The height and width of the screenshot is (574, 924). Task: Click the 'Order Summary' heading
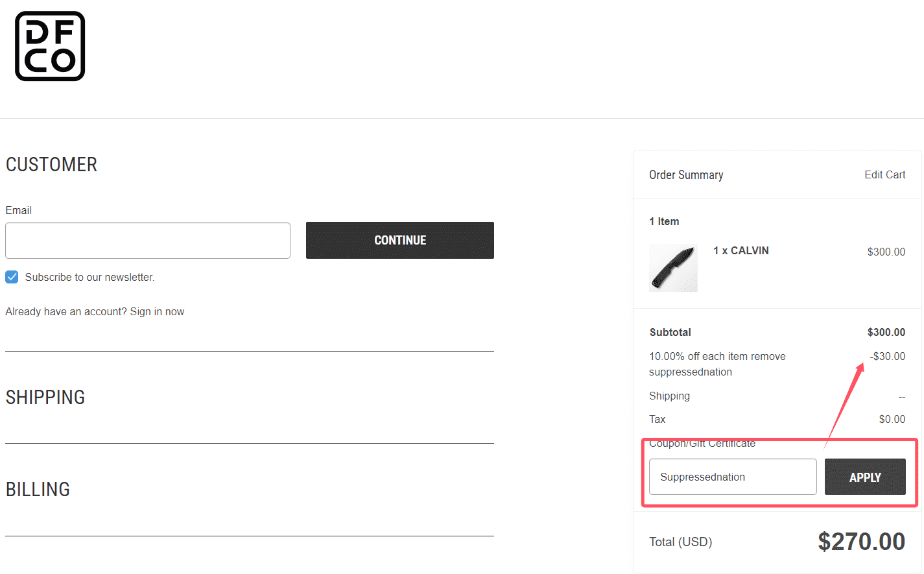[x=686, y=175]
